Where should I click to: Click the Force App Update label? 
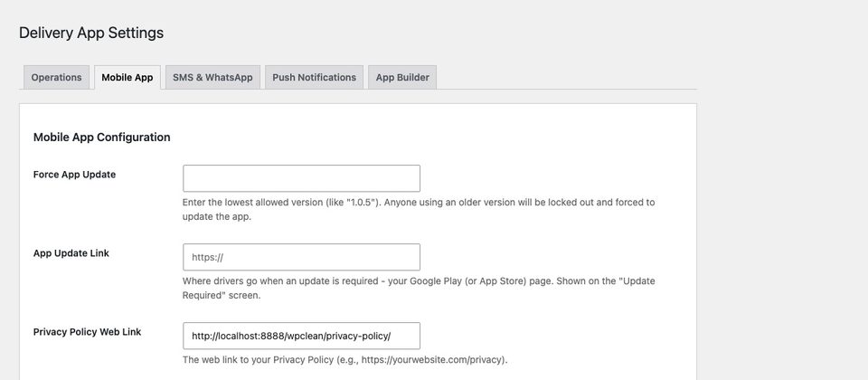pyautogui.click(x=75, y=175)
